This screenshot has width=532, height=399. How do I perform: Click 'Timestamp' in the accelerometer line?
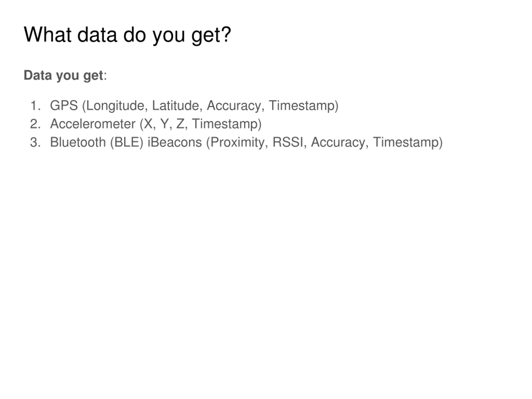click(225, 124)
